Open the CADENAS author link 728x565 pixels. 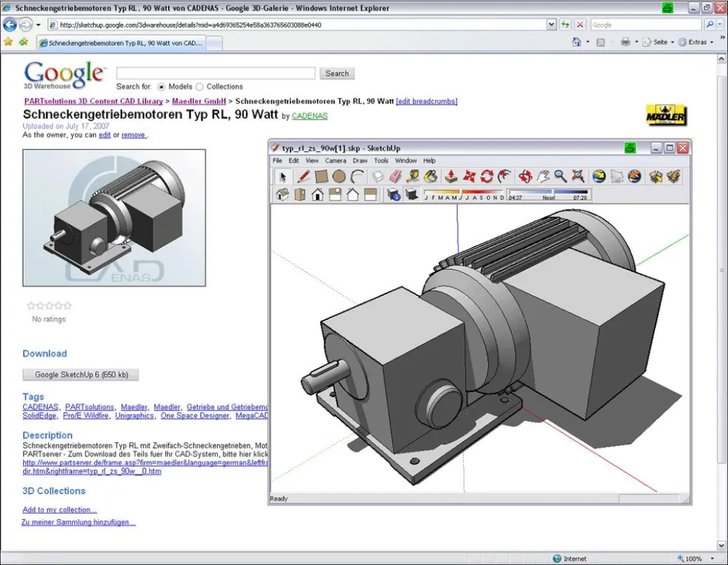[310, 116]
